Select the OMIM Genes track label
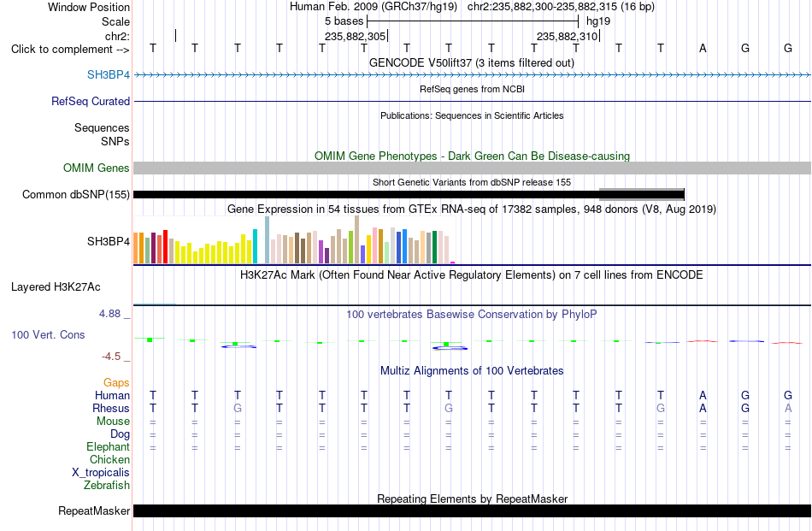 click(x=97, y=168)
